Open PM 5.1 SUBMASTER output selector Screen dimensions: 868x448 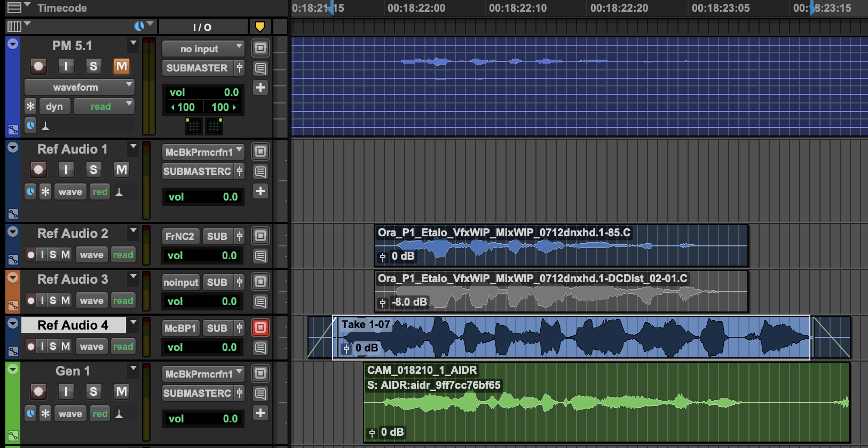coord(196,68)
